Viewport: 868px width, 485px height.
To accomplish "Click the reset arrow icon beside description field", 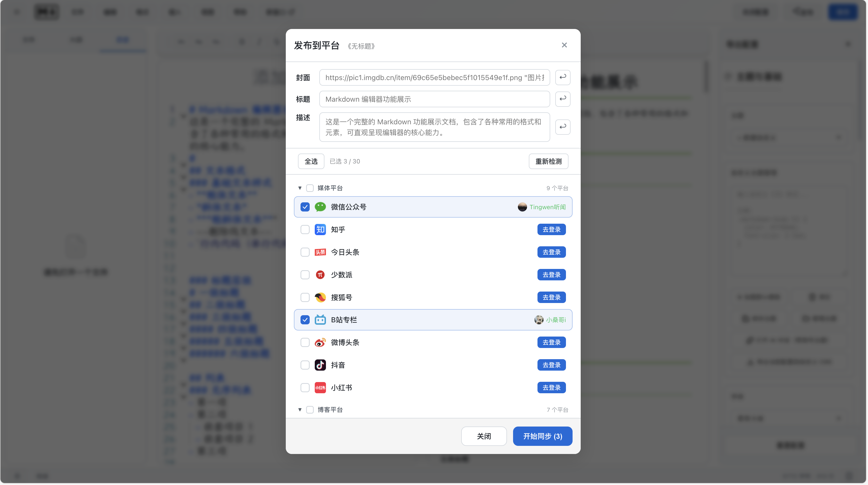I will [x=562, y=127].
